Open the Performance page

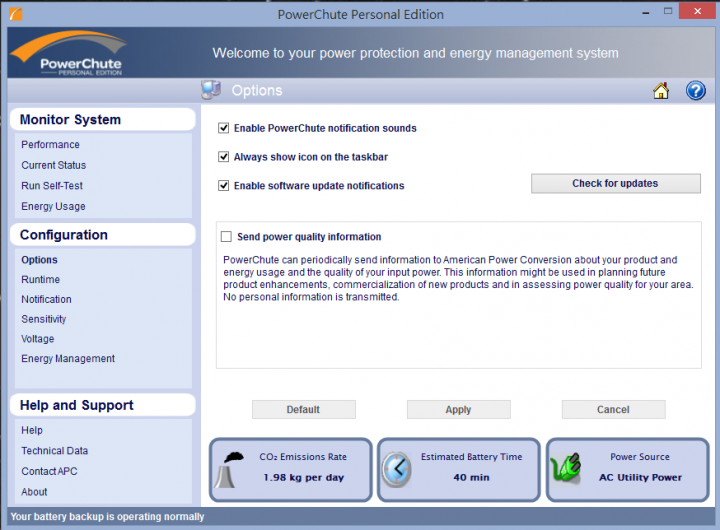click(x=51, y=145)
